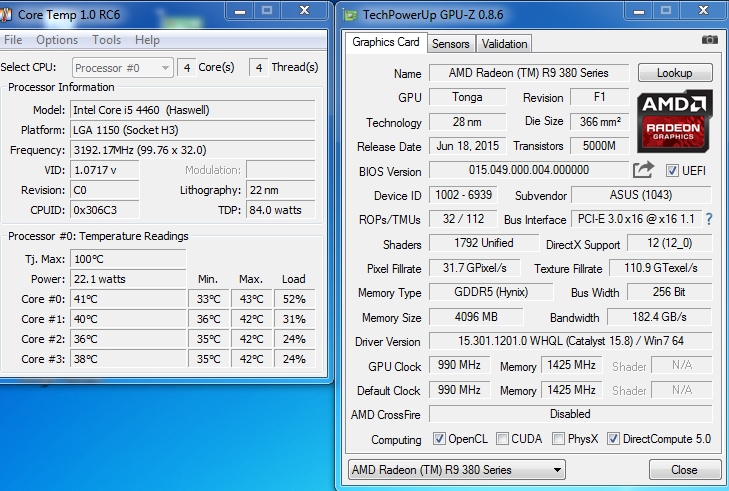Viewport: 729px width, 491px height.
Task: Switch to the Validation tab
Action: pos(504,44)
